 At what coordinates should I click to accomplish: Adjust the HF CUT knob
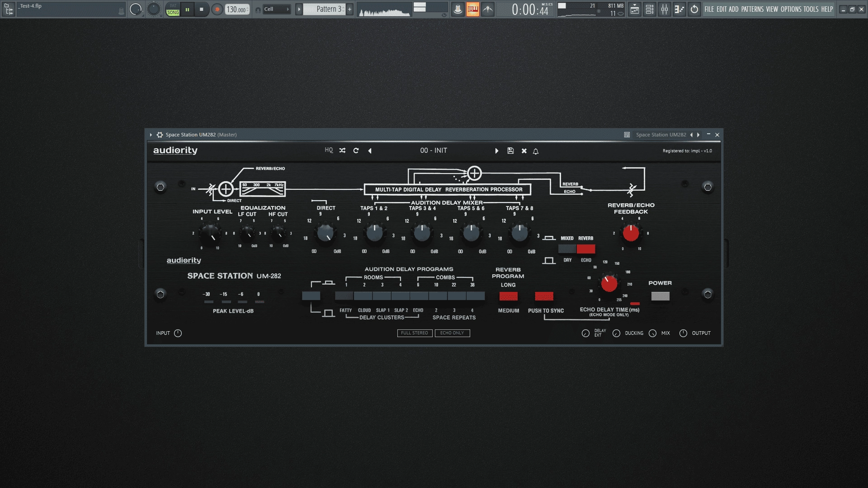click(x=278, y=233)
